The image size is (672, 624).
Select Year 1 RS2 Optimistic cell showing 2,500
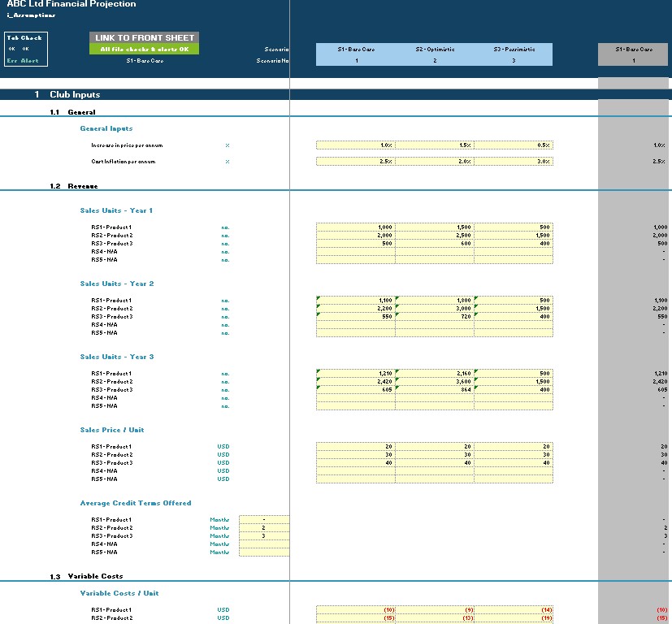coord(434,236)
